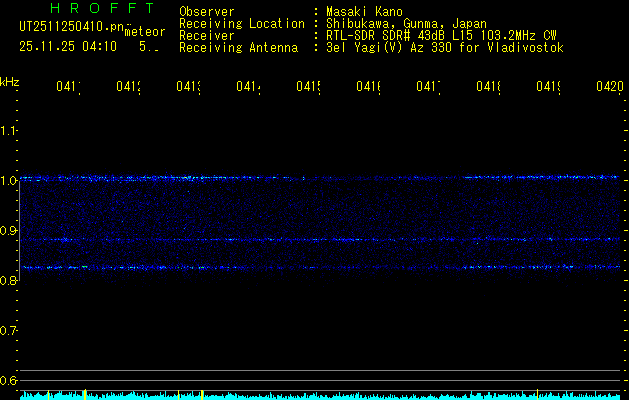
Task: Click the kHz axis unit label
Action: click(x=10, y=82)
